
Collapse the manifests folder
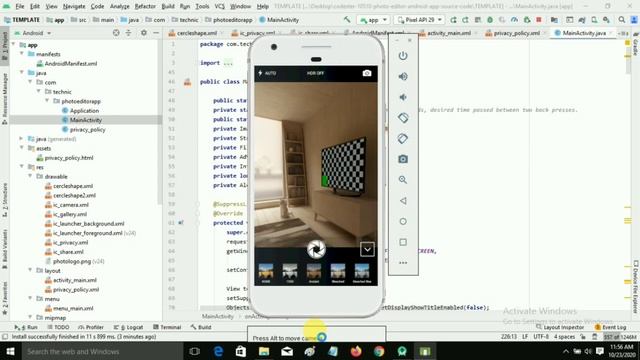(x=22, y=54)
